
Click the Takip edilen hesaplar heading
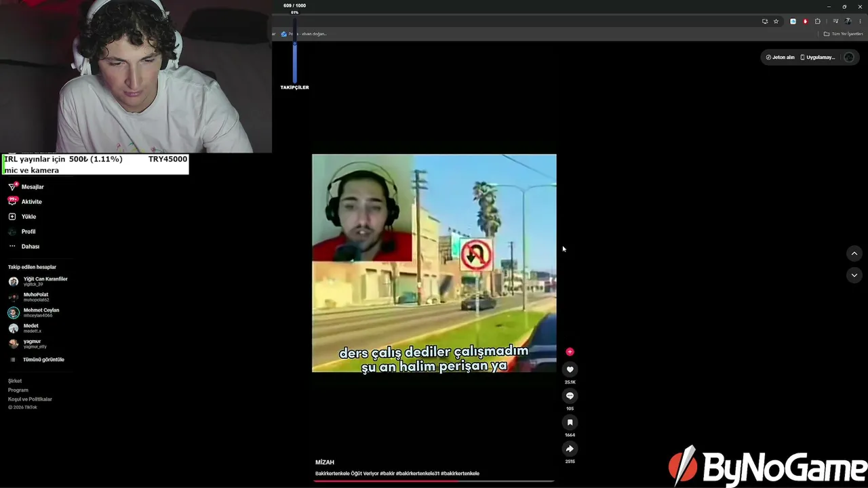pyautogui.click(x=32, y=267)
